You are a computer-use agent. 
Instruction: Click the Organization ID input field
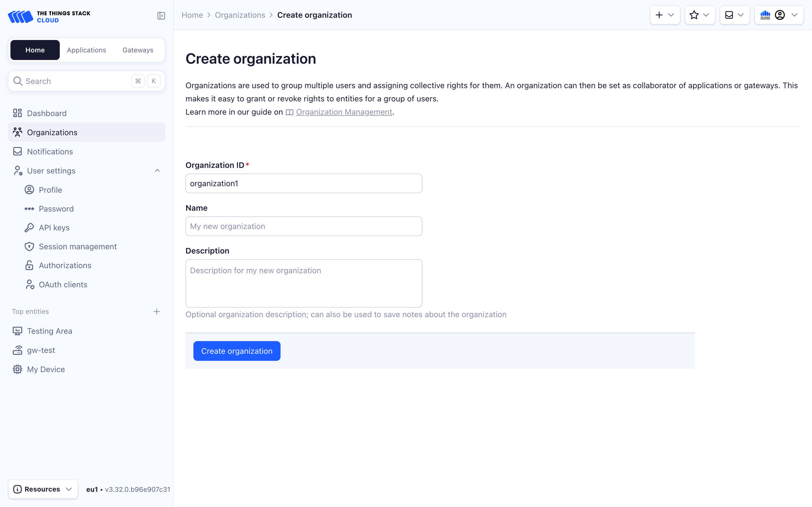303,183
